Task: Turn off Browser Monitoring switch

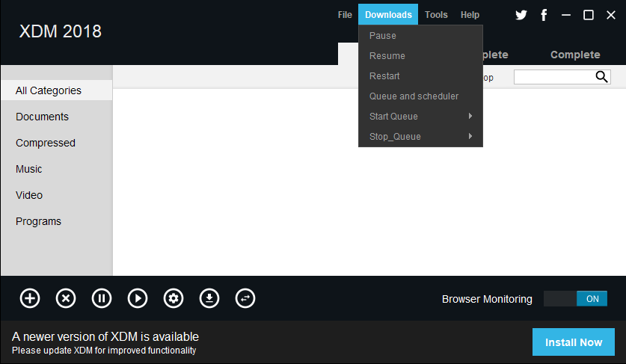Action: 575,298
